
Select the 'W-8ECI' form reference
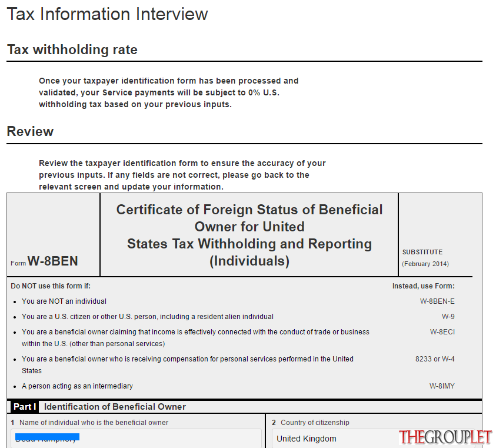coord(442,332)
